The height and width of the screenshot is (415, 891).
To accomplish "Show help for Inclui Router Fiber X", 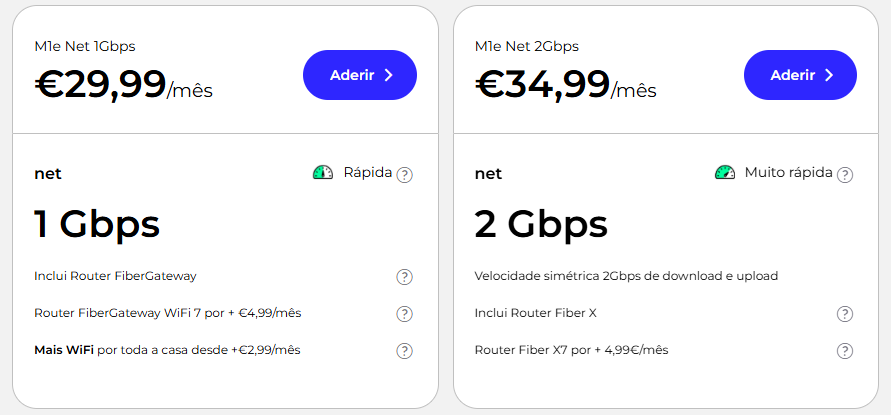I will coord(845,314).
